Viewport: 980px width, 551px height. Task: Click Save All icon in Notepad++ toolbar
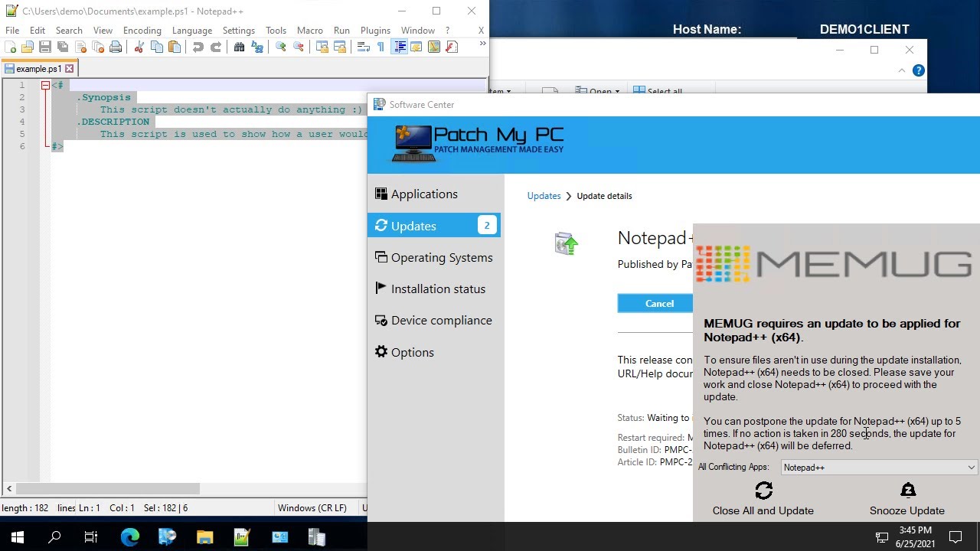coord(63,47)
